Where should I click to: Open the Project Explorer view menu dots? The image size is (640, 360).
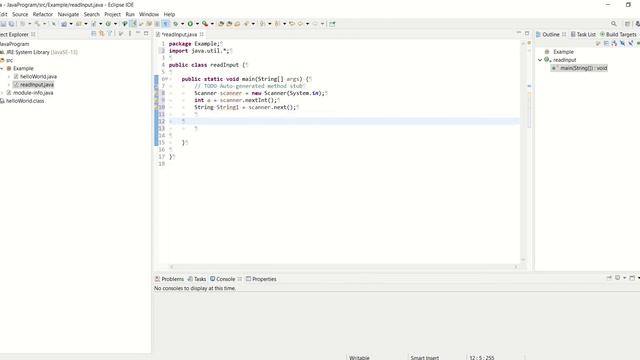point(130,33)
